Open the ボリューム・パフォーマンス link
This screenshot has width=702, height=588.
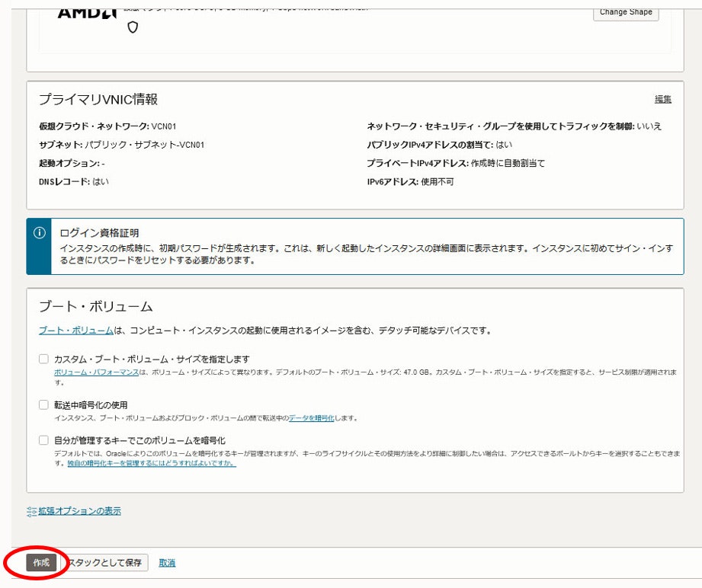click(x=97, y=372)
